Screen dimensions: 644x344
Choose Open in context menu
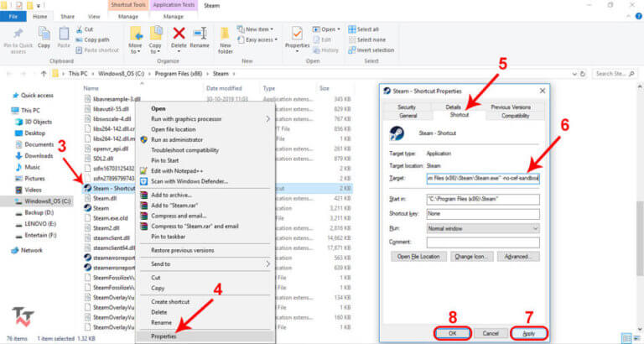[158, 108]
